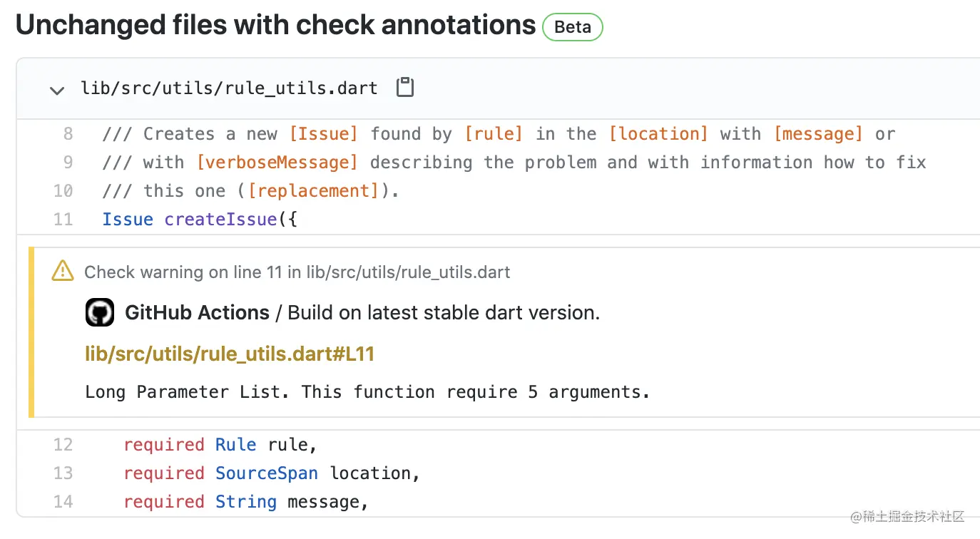Click line number 14

pos(63,501)
